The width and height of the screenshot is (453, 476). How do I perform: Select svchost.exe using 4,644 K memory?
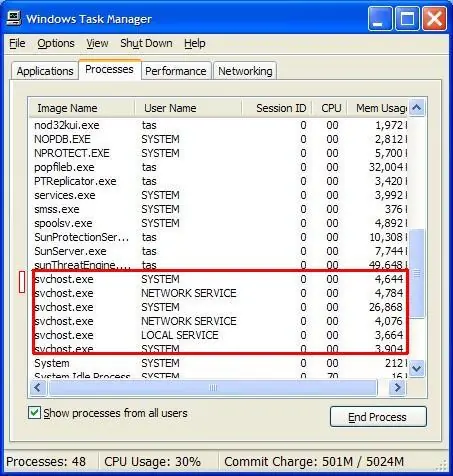(x=218, y=279)
